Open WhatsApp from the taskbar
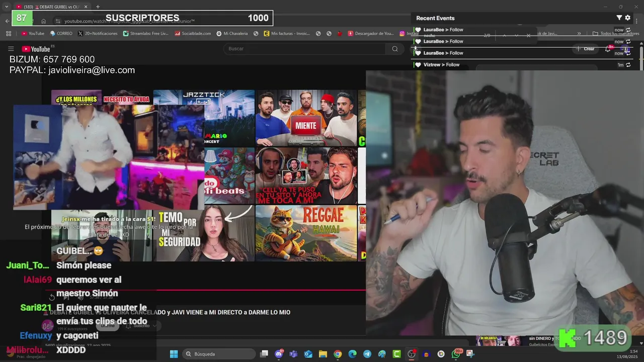The image size is (644, 362). pos(456,354)
